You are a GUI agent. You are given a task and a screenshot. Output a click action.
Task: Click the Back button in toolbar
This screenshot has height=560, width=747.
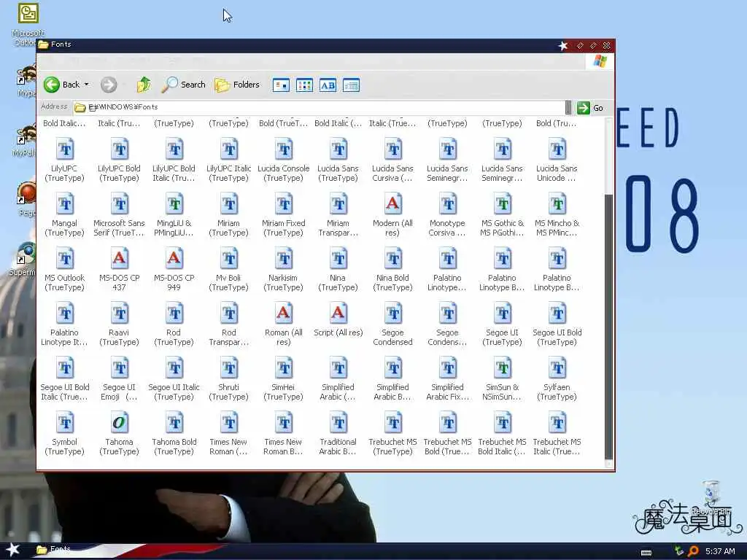(x=62, y=85)
